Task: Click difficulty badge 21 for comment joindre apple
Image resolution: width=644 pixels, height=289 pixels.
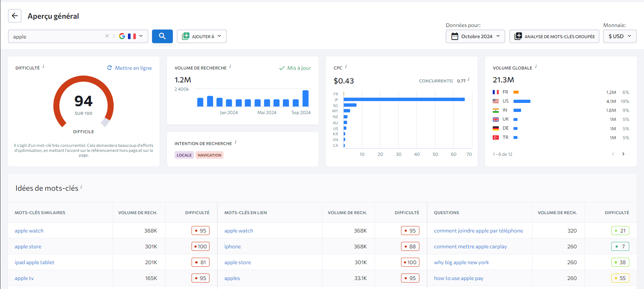Action: [620, 231]
